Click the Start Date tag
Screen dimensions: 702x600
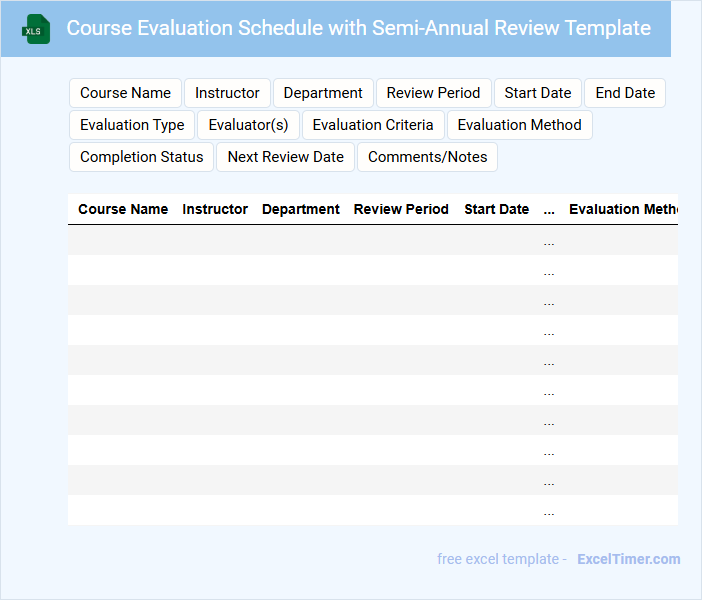pyautogui.click(x=538, y=93)
